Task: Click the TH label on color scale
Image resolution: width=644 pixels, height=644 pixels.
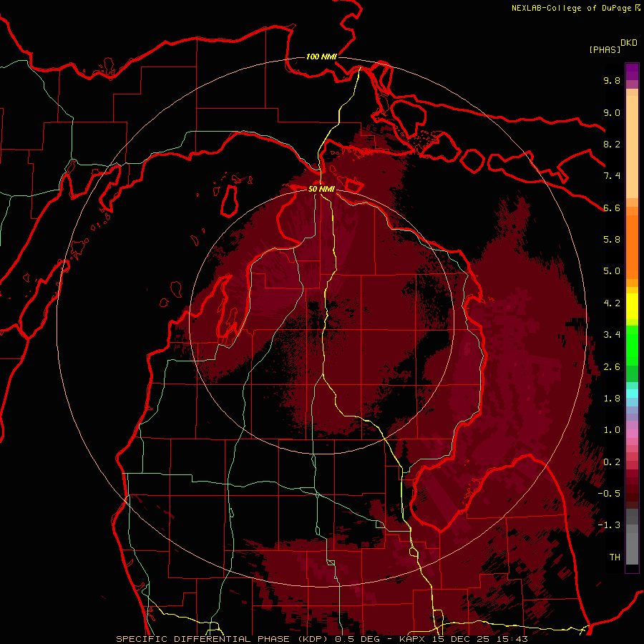Action: (x=615, y=557)
